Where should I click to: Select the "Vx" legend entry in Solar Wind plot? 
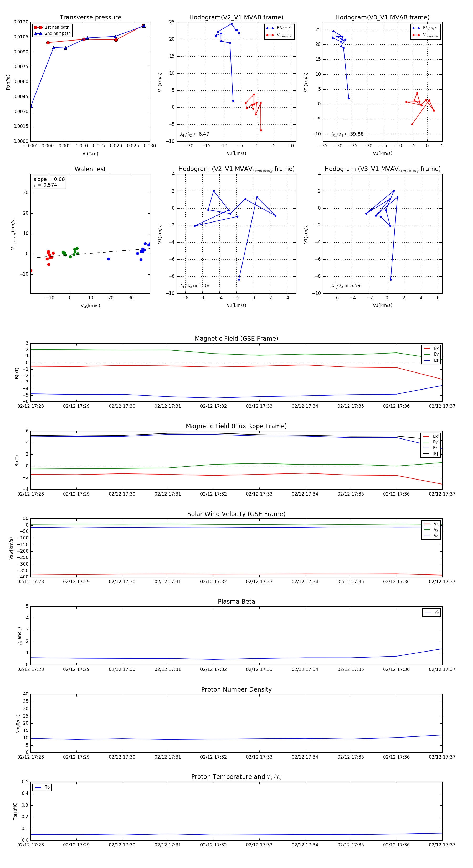431,524
